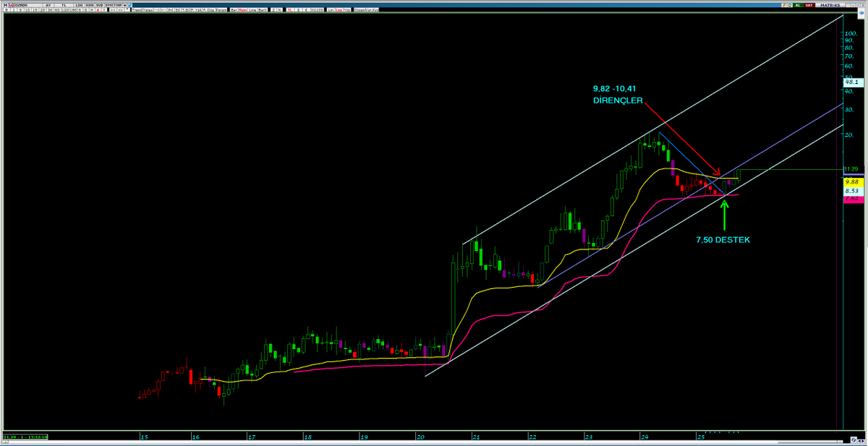This screenshot has height=446, width=868.
Task: Select the 15 minute period button
Action: [35, 9]
